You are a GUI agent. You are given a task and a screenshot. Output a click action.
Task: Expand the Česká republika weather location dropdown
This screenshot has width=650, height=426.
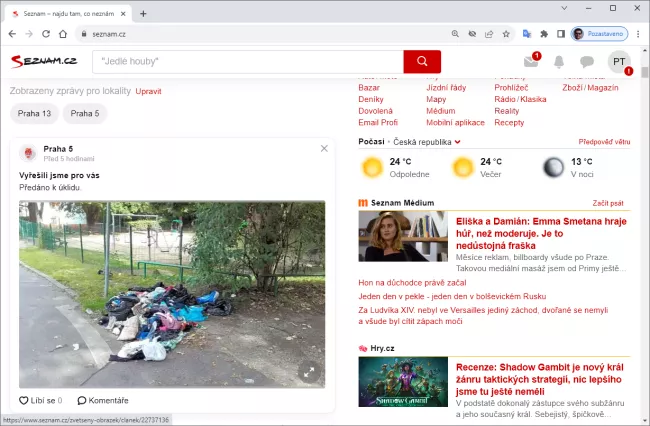427,142
